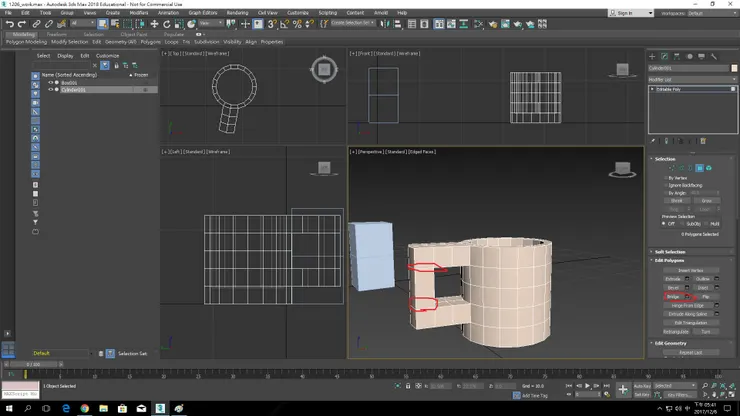Open the Modify panel tab icon
This screenshot has width=740, height=416.
click(664, 57)
